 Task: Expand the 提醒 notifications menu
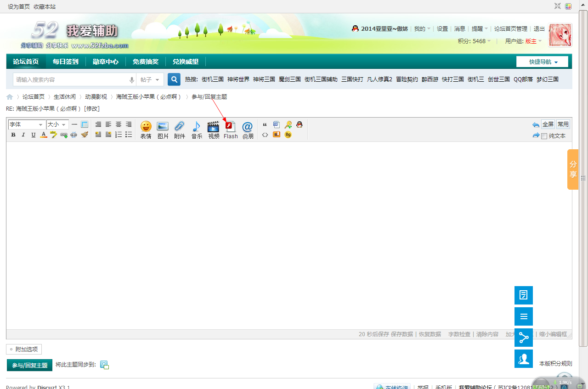click(480, 28)
